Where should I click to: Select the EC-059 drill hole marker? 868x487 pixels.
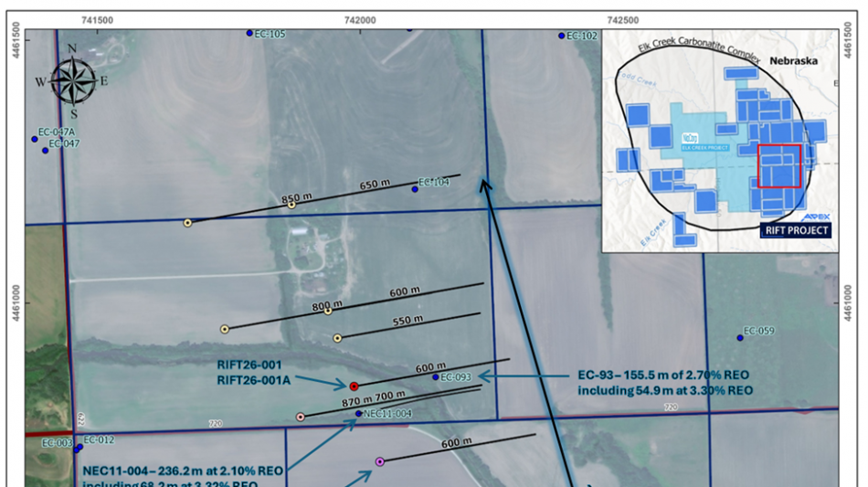pyautogui.click(x=740, y=337)
